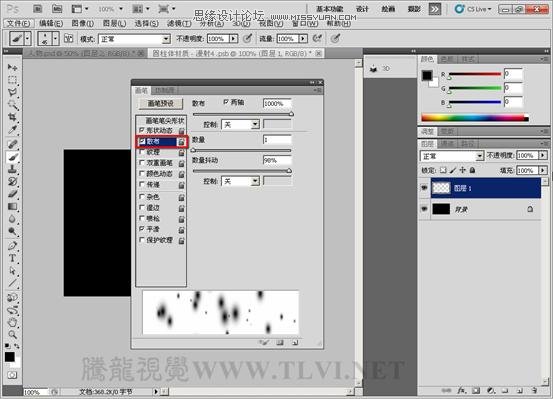Toggle the 双重画笔 checkbox
553x399 pixels.
tap(142, 163)
